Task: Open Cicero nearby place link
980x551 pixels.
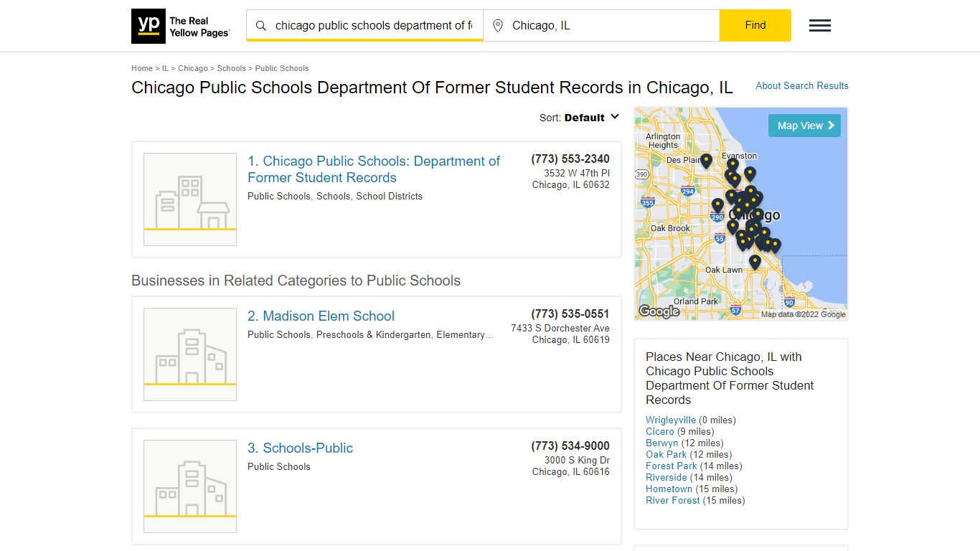Action: pyautogui.click(x=660, y=431)
